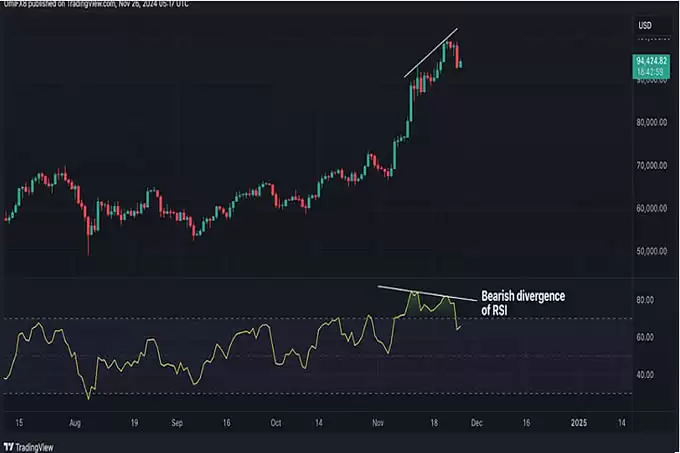The height and width of the screenshot is (453, 680).
Task: Open the USD currency selector
Action: 645,24
